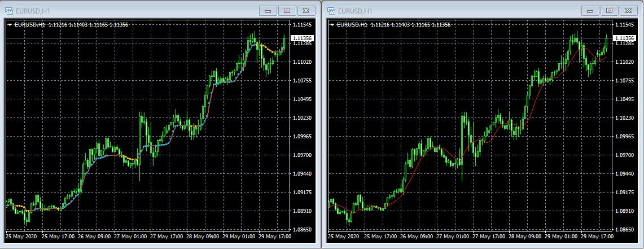Click the right EURUSD,H1 chart window icon
The width and height of the screenshot is (644, 249).
pyautogui.click(x=331, y=10)
